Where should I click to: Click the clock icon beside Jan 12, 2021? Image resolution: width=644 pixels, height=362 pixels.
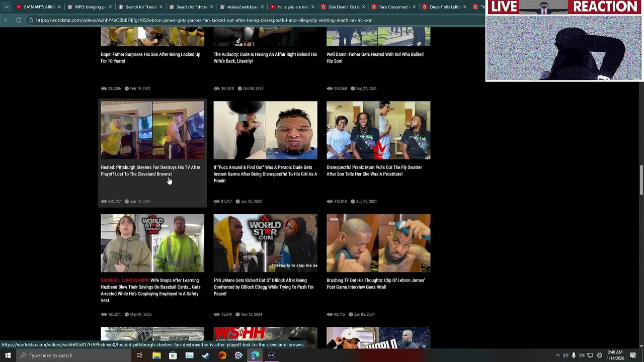click(126, 202)
